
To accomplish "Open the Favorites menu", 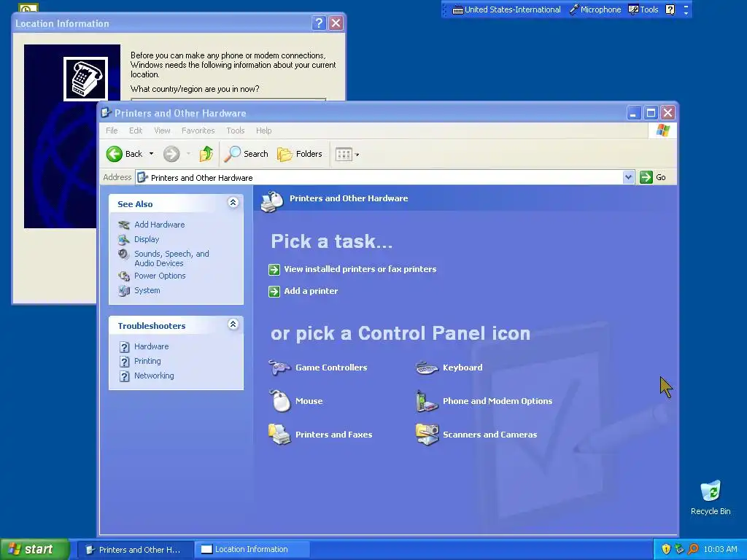I will 198,131.
